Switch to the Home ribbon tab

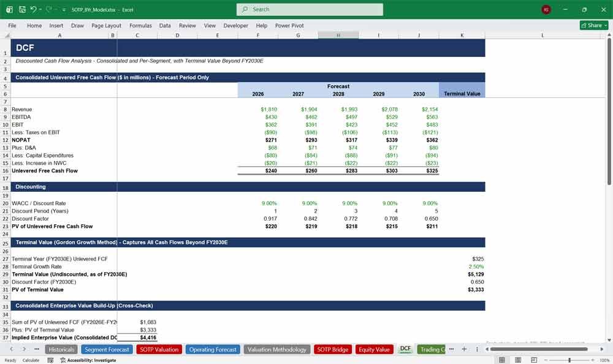coord(34,25)
